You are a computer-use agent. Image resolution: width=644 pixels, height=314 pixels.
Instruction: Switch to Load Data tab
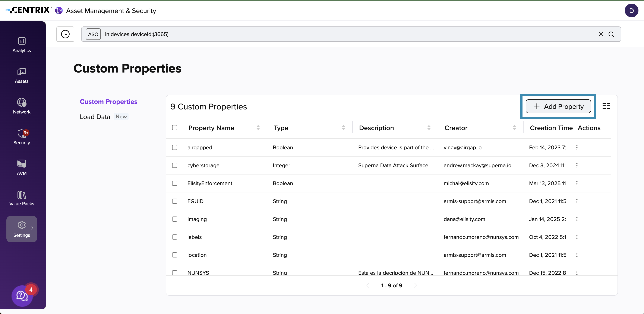tap(95, 117)
